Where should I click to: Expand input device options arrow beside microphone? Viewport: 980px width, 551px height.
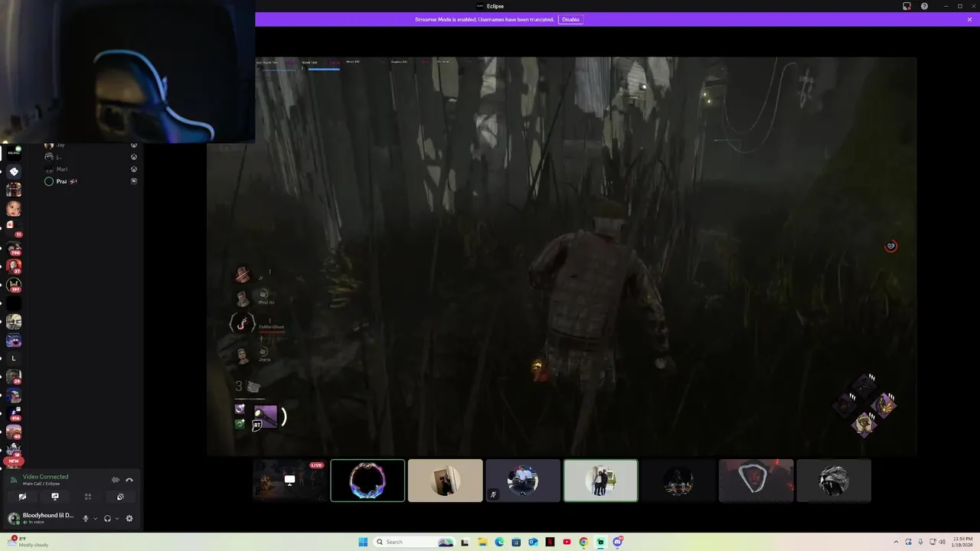(95, 518)
